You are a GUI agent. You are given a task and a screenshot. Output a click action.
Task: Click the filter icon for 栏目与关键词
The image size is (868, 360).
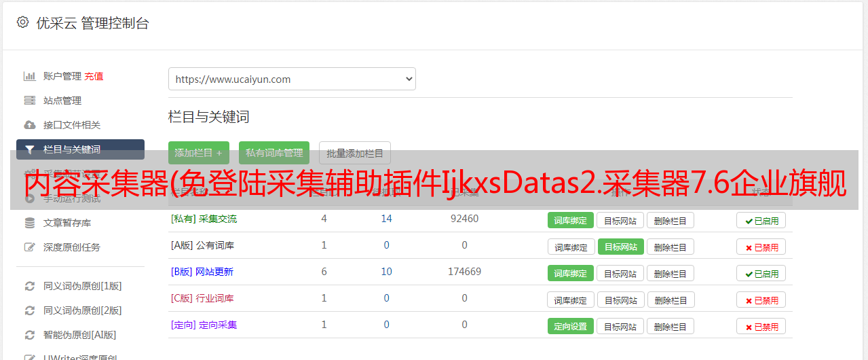click(30, 149)
